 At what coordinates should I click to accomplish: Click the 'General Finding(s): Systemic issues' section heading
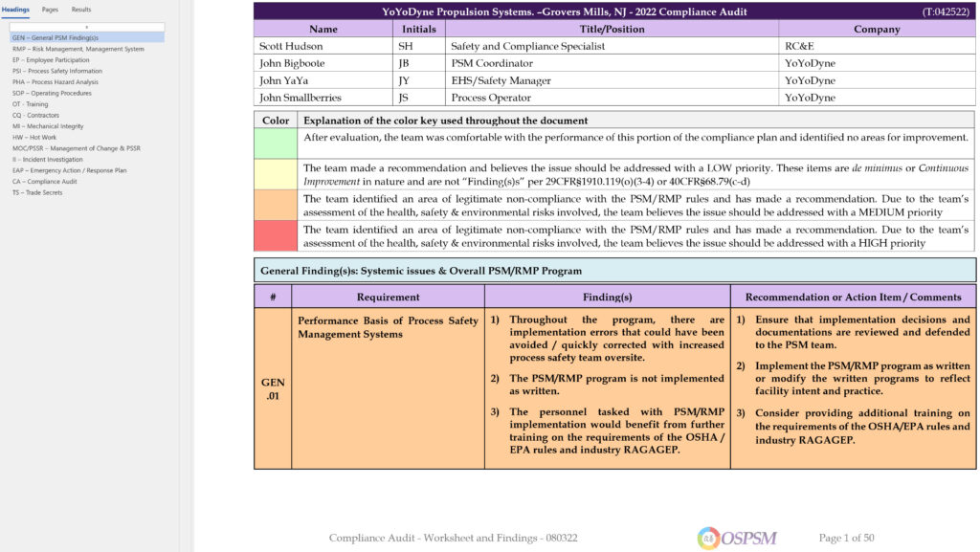pos(615,271)
